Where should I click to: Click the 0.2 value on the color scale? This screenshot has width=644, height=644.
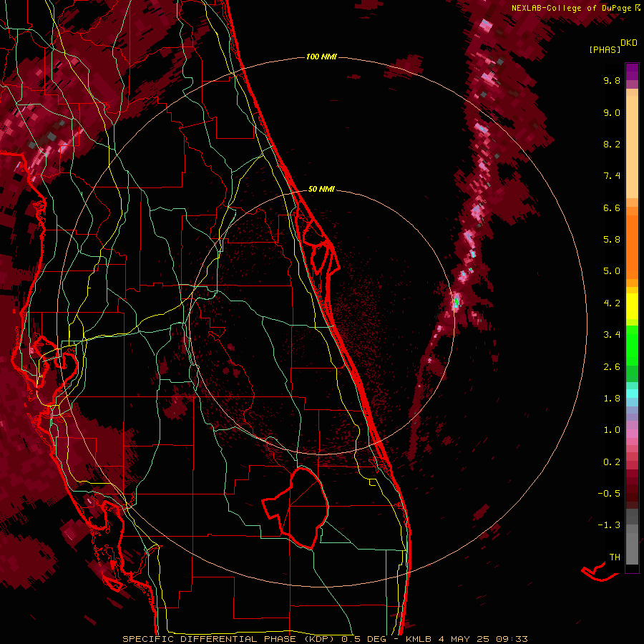pyautogui.click(x=612, y=462)
